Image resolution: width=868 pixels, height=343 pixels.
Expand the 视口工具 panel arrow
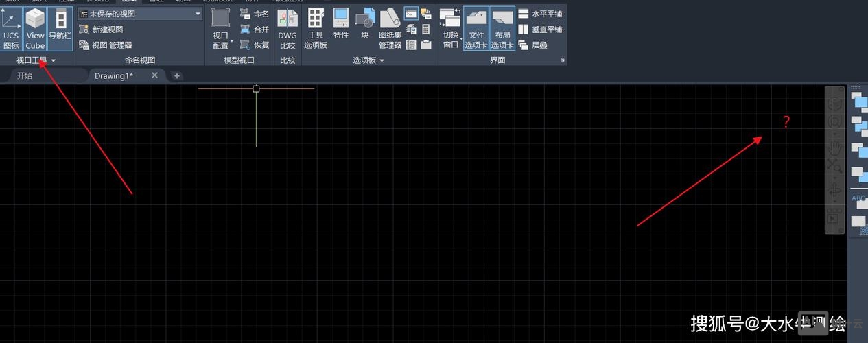(x=54, y=61)
